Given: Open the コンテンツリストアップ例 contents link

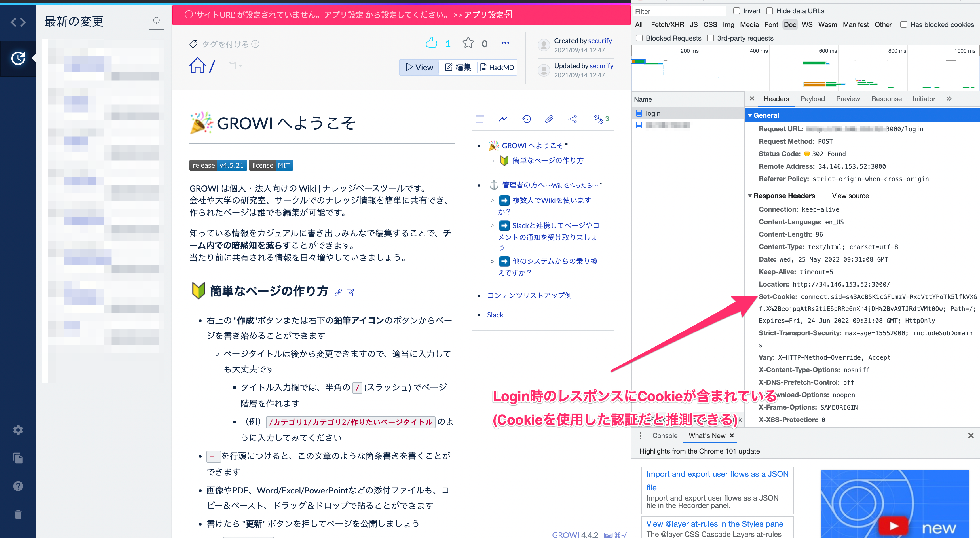Looking at the screenshot, I should 529,295.
